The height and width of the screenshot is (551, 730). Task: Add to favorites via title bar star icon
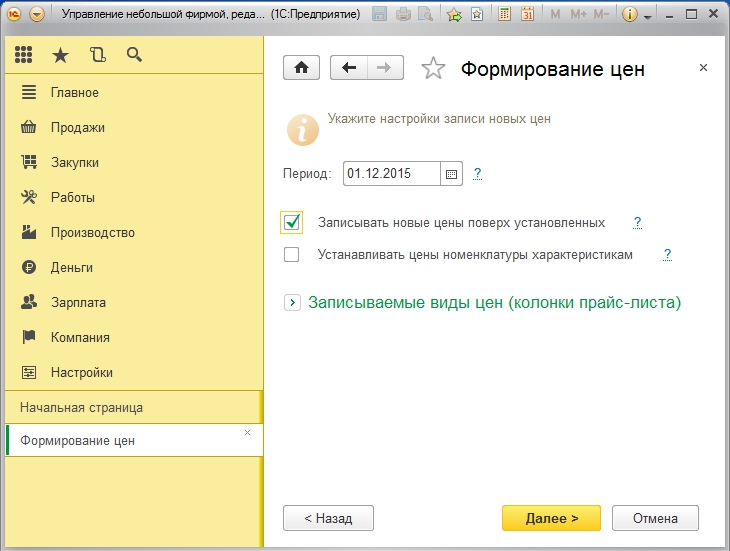[x=454, y=14]
